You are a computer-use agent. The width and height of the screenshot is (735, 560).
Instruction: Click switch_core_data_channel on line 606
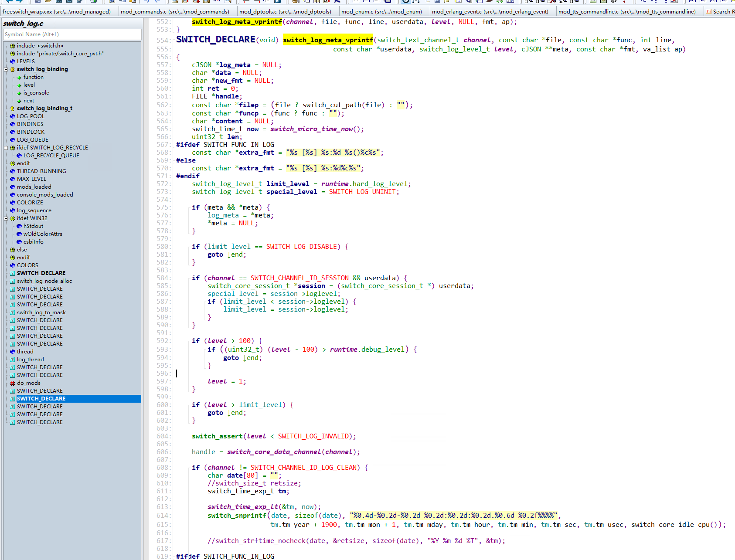click(274, 452)
